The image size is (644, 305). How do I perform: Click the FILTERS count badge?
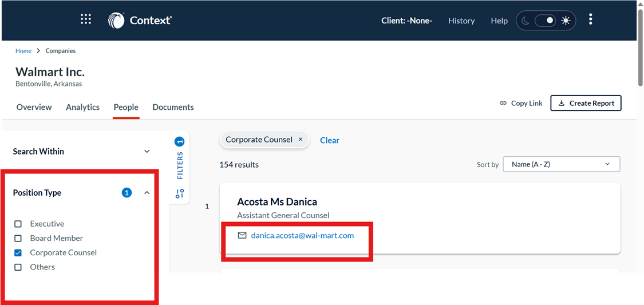point(180,142)
